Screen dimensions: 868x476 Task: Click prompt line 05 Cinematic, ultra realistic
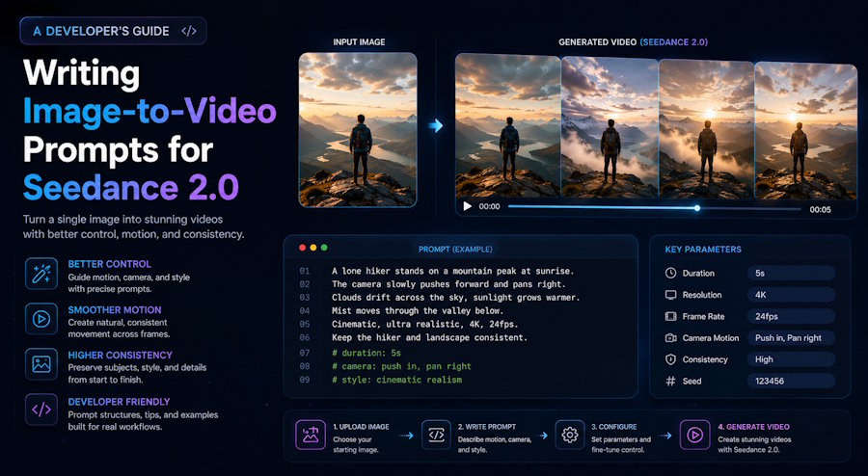point(425,324)
